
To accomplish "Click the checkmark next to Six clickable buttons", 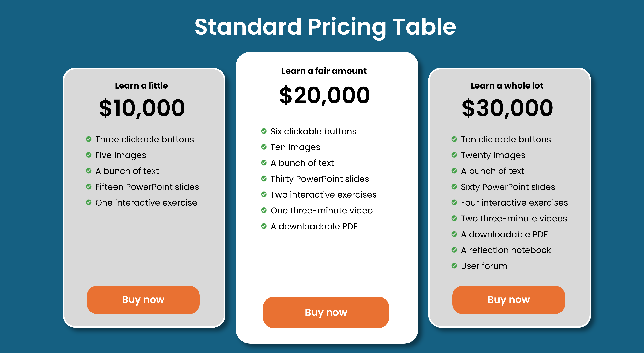I will (264, 131).
